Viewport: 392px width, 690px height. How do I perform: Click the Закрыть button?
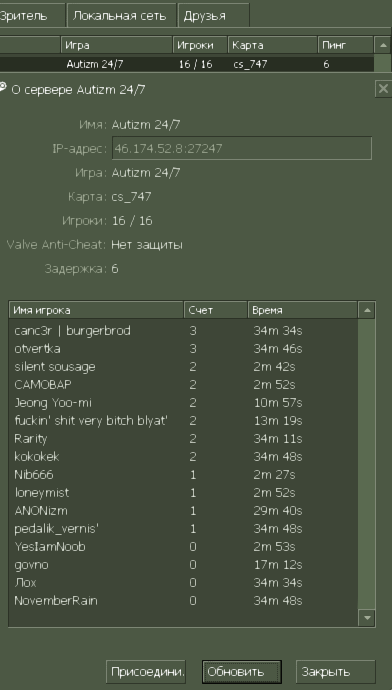coord(336,672)
